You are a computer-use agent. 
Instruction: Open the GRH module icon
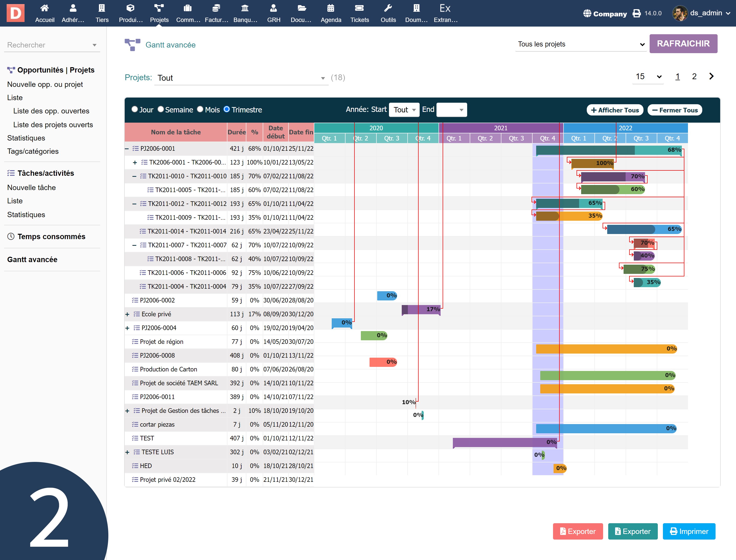coord(273,8)
